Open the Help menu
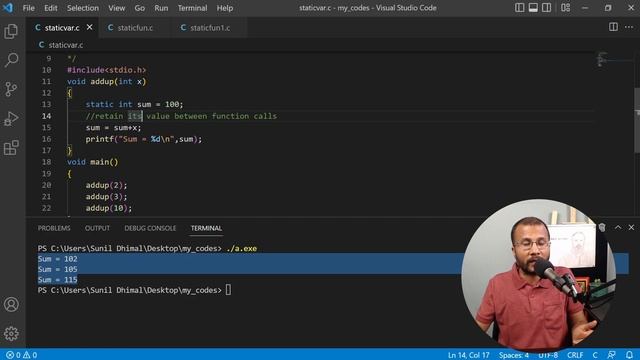The image size is (640, 360). pyautogui.click(x=224, y=8)
